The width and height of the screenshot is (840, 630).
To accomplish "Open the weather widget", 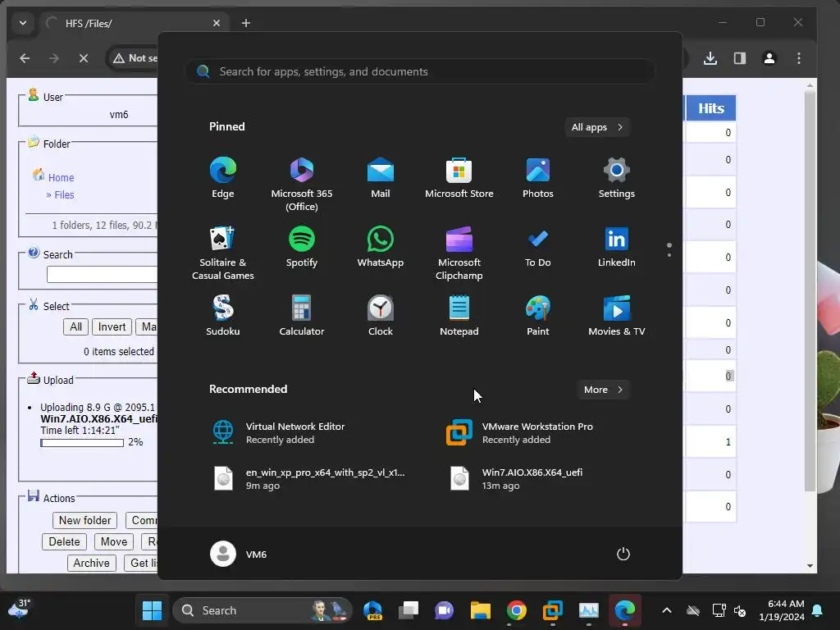I will 18,609.
